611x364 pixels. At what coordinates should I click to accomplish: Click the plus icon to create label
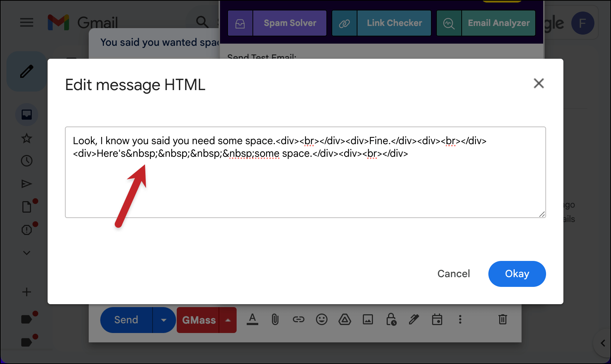tap(27, 292)
